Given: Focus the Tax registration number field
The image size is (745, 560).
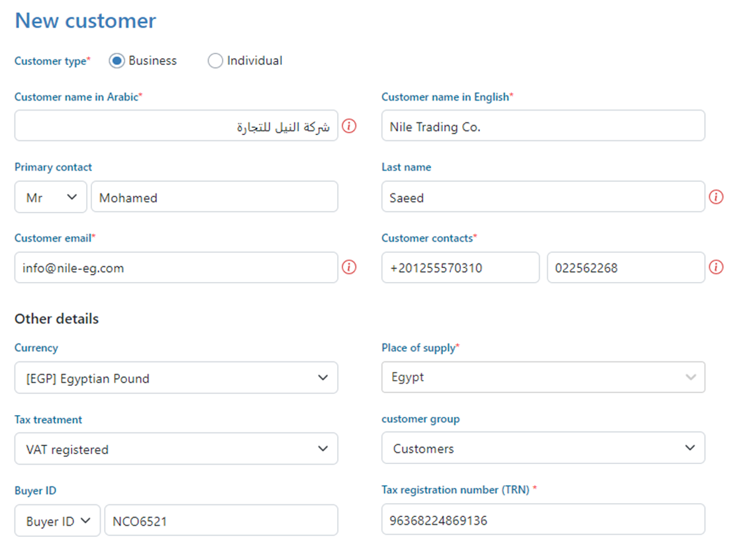Looking at the screenshot, I should tap(543, 520).
